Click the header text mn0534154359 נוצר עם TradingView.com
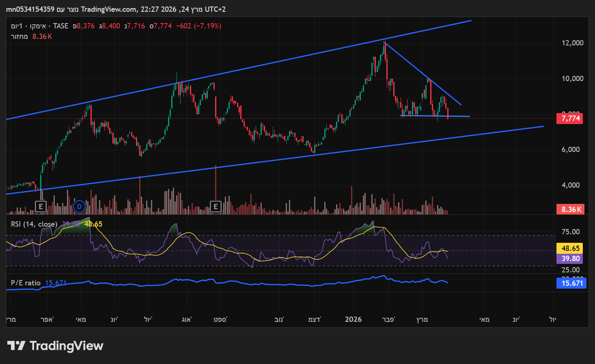This screenshot has width=595, height=364. pyautogui.click(x=72, y=9)
